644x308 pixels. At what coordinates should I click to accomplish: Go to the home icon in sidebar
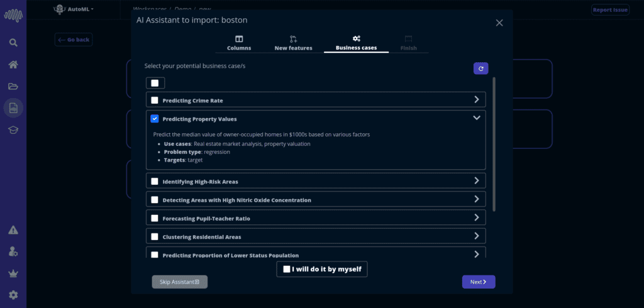click(13, 65)
